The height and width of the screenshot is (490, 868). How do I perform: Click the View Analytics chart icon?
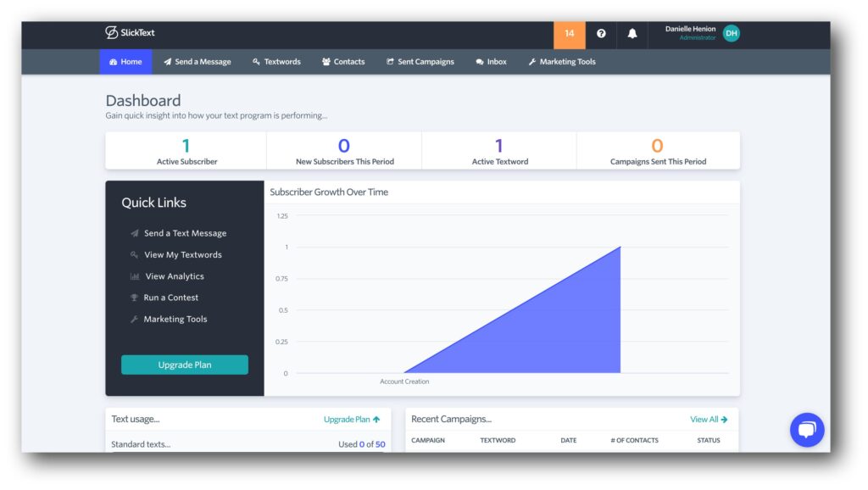click(133, 276)
